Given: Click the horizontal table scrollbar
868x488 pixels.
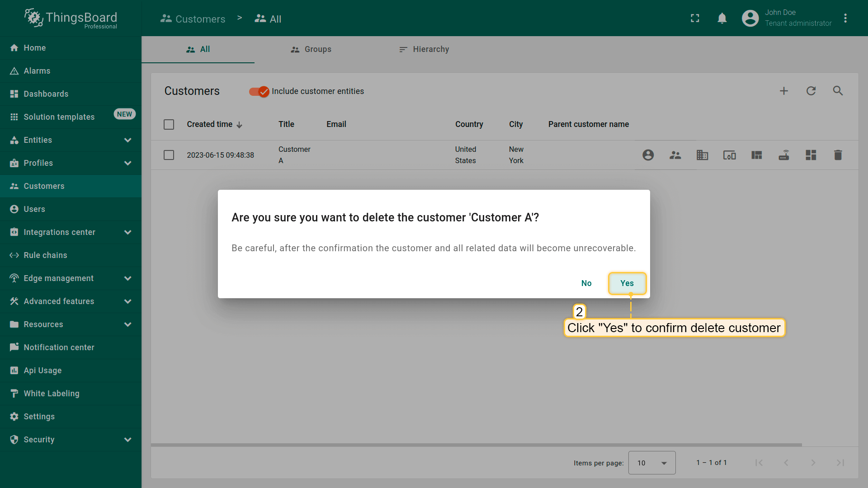Looking at the screenshot, I should click(476, 445).
